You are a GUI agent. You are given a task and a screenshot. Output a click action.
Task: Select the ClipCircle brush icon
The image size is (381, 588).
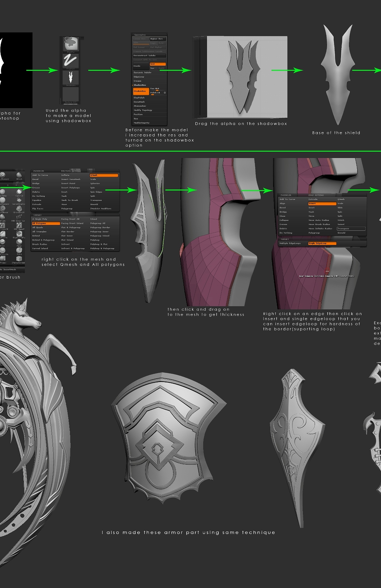(x=19, y=192)
